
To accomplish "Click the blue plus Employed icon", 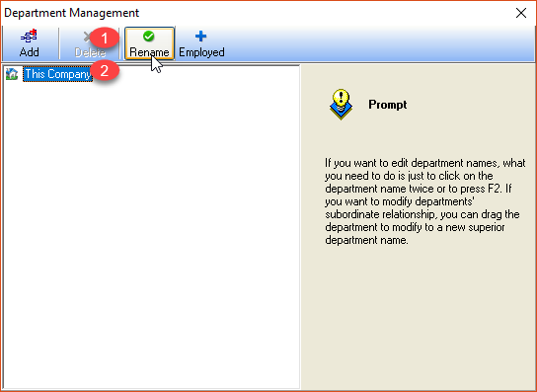I will (x=200, y=36).
